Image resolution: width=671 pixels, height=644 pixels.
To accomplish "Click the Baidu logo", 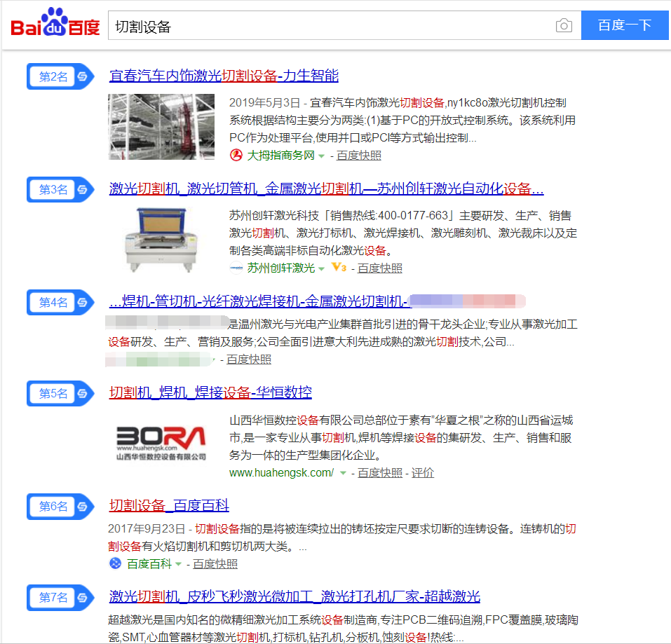I will 55,22.
